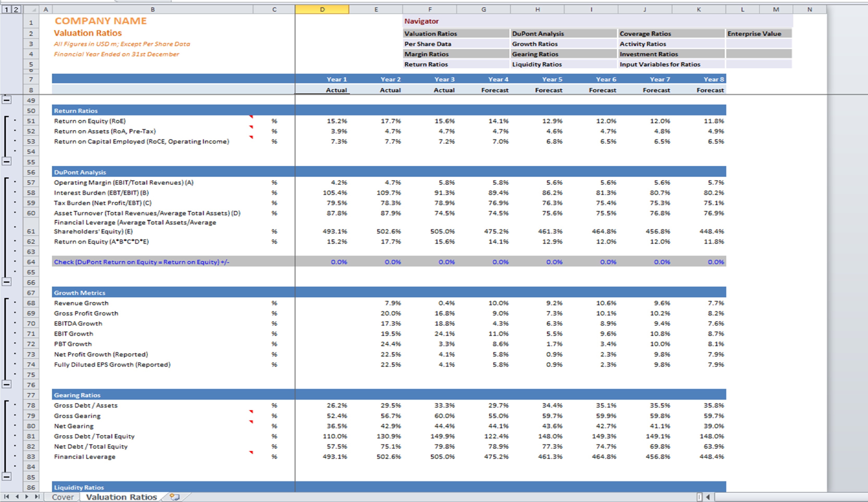868x502 pixels.
Task: Click outline level 1 button
Action: (x=6, y=10)
